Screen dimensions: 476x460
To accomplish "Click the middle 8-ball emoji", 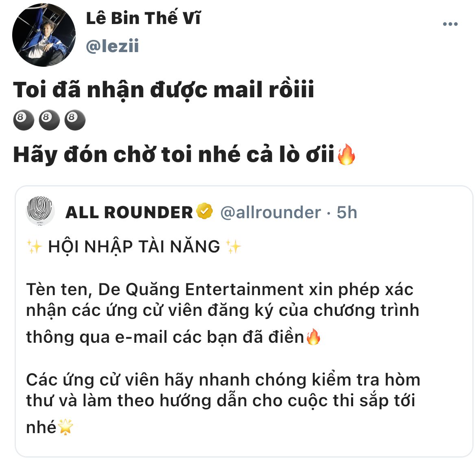I will pos(49,120).
